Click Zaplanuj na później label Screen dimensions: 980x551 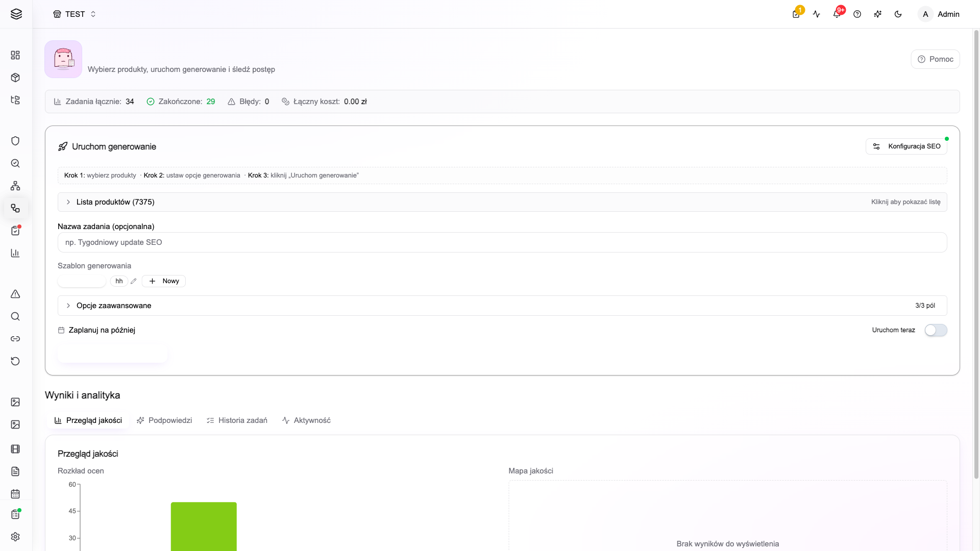(102, 330)
